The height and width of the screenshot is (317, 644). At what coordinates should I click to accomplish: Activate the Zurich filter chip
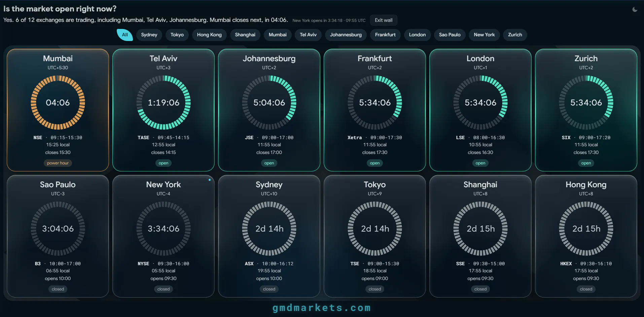coord(515,35)
